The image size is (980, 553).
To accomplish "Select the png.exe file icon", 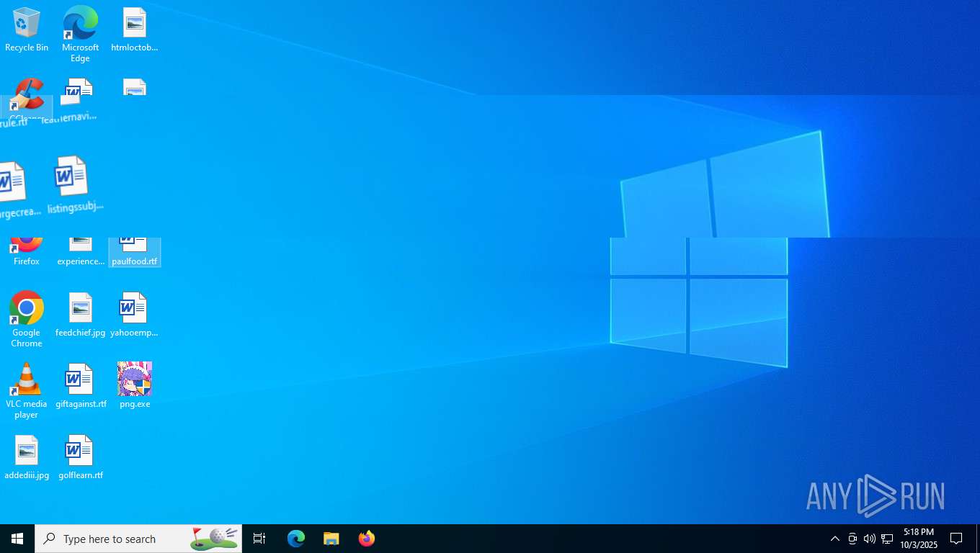I will click(134, 387).
